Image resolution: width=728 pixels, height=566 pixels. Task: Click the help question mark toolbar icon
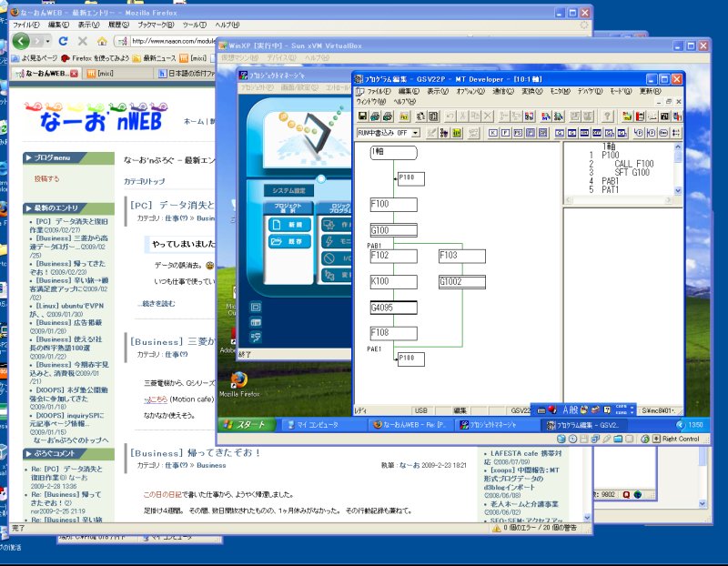click(607, 116)
